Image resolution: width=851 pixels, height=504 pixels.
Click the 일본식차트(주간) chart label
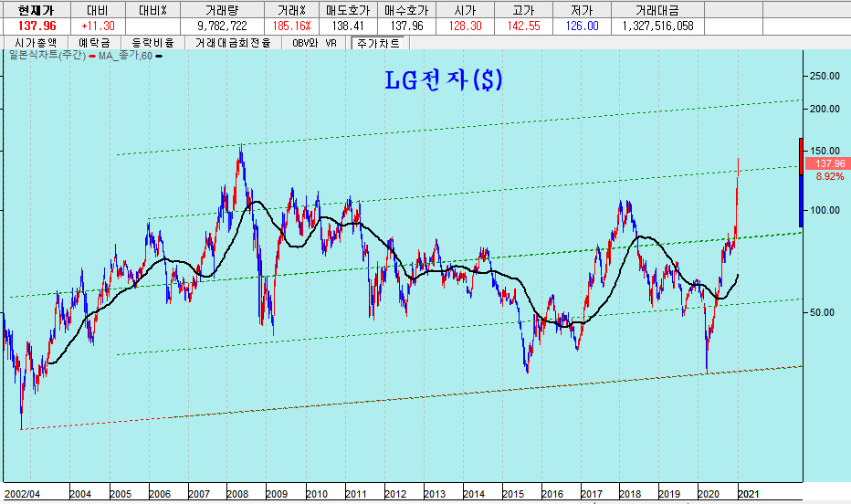[x=44, y=56]
